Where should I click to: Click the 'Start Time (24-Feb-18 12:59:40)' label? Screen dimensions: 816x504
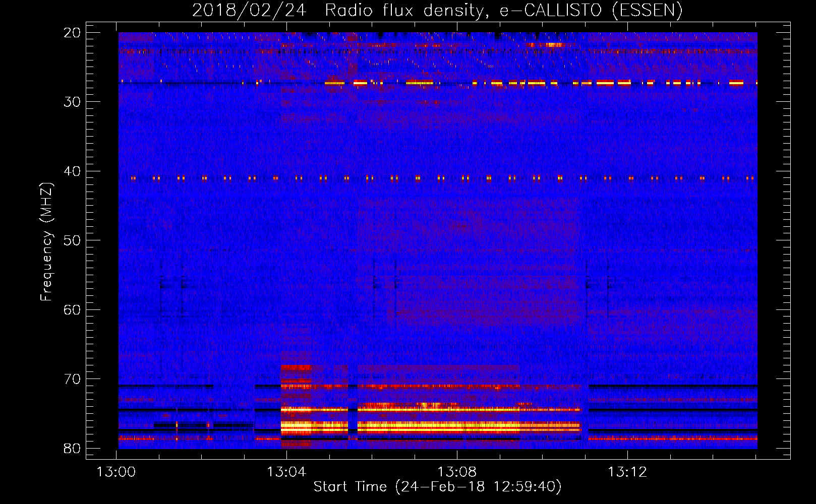pyautogui.click(x=437, y=487)
